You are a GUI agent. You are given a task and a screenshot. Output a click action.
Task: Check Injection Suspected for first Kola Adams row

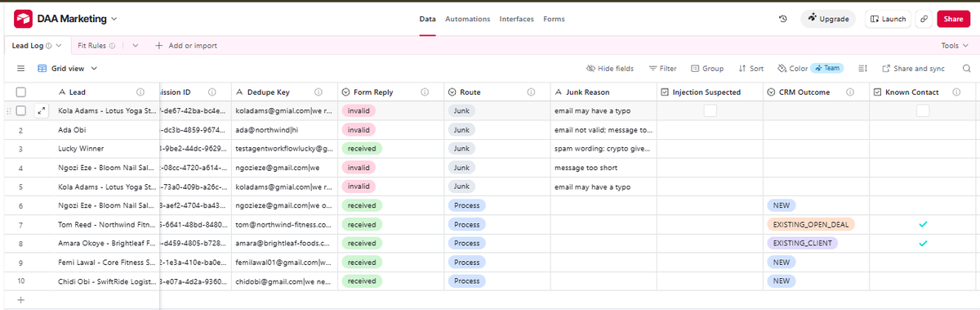tap(710, 110)
